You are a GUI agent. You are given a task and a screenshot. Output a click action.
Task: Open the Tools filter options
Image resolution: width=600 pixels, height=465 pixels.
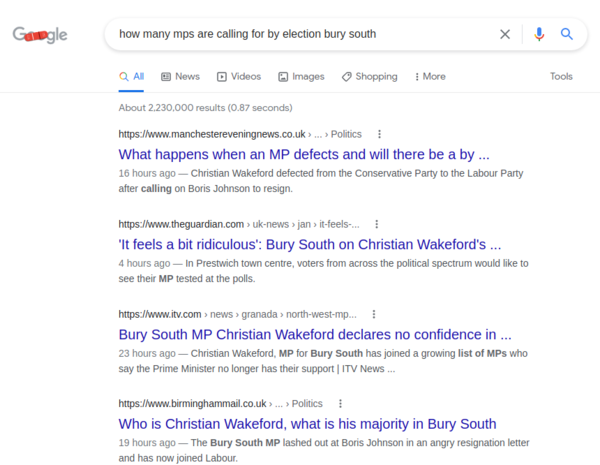[x=561, y=76]
